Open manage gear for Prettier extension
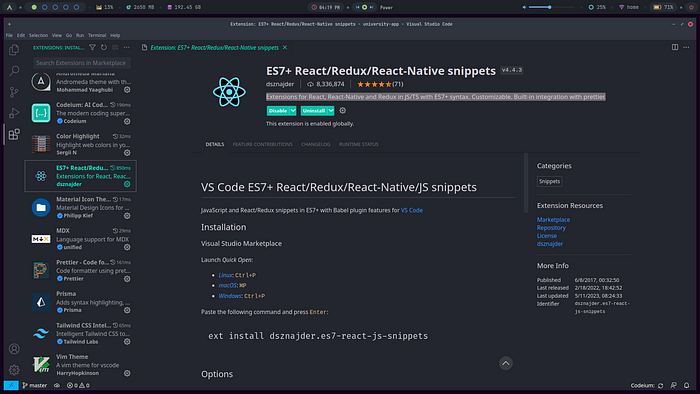Image resolution: width=700 pixels, height=394 pixels. (x=127, y=279)
